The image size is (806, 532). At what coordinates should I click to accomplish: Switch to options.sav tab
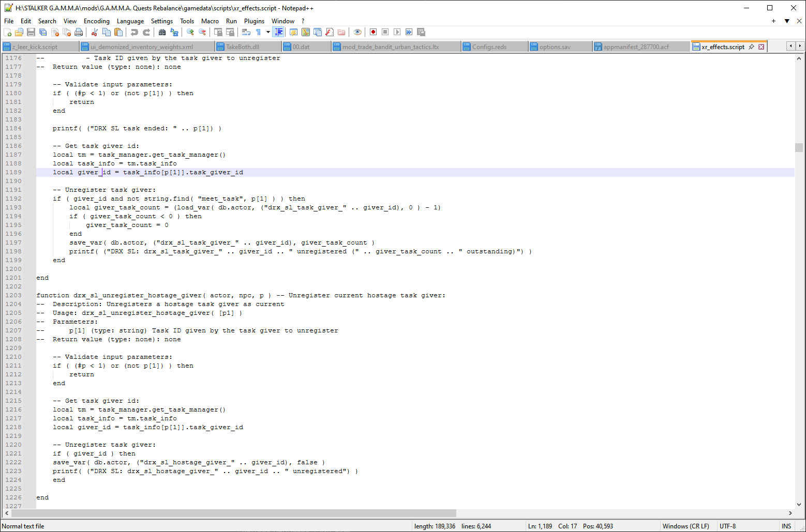point(561,47)
